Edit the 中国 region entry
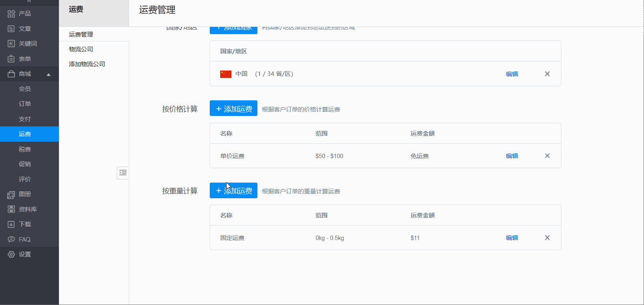This screenshot has height=305, width=644. [x=512, y=74]
